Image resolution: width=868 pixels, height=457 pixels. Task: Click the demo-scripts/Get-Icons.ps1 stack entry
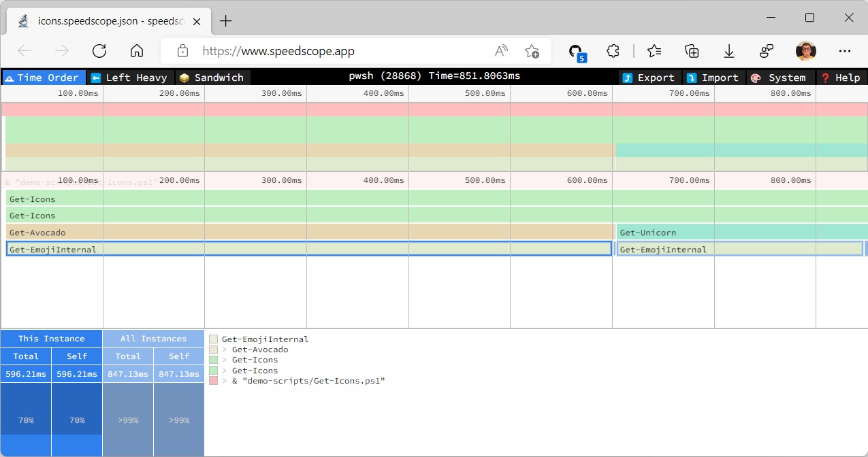[308, 381]
